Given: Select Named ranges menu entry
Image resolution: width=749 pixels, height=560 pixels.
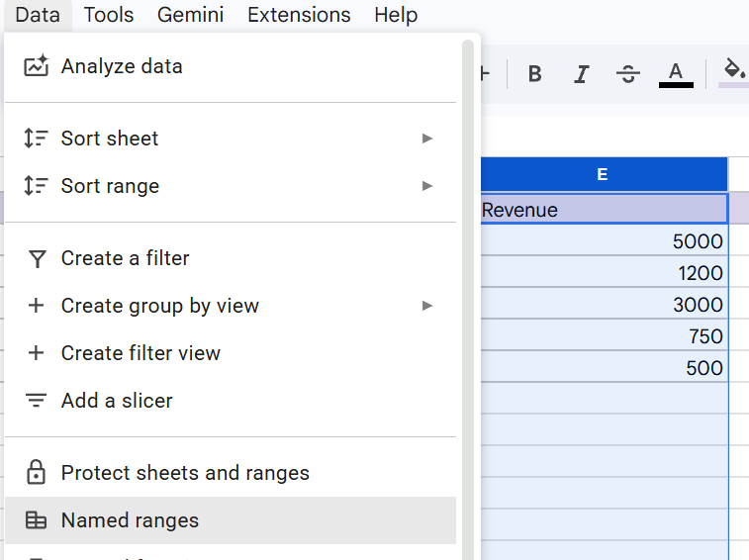Looking at the screenshot, I should point(231,520).
